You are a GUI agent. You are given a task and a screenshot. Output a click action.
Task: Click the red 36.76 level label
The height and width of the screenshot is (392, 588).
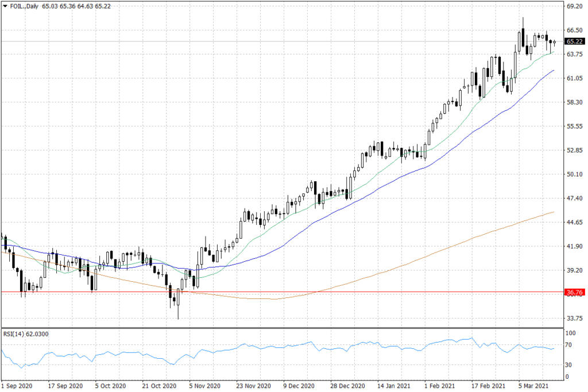(574, 292)
